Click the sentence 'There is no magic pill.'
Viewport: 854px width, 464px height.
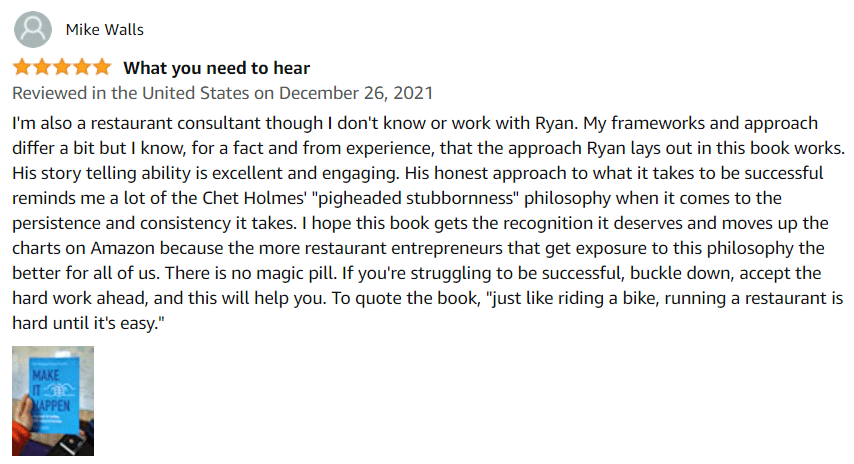click(251, 273)
